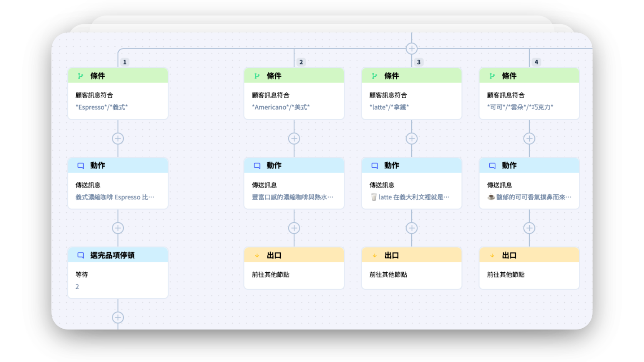
Task: Open message text 馥郁的可可香氣撲鼻而來…
Action: tap(529, 197)
